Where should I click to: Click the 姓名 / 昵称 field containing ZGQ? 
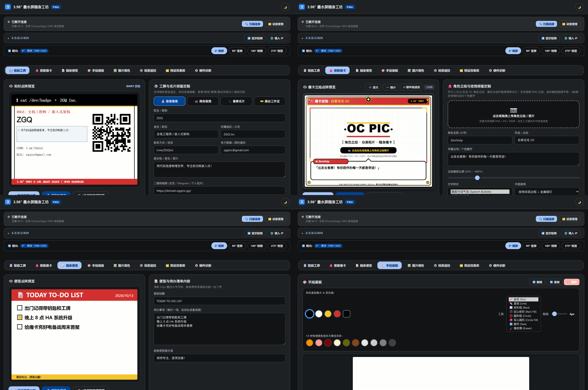pos(219,118)
